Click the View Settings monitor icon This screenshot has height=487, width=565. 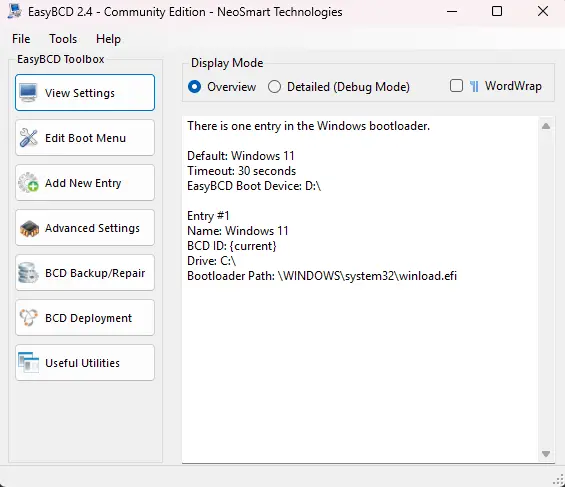[x=28, y=93]
